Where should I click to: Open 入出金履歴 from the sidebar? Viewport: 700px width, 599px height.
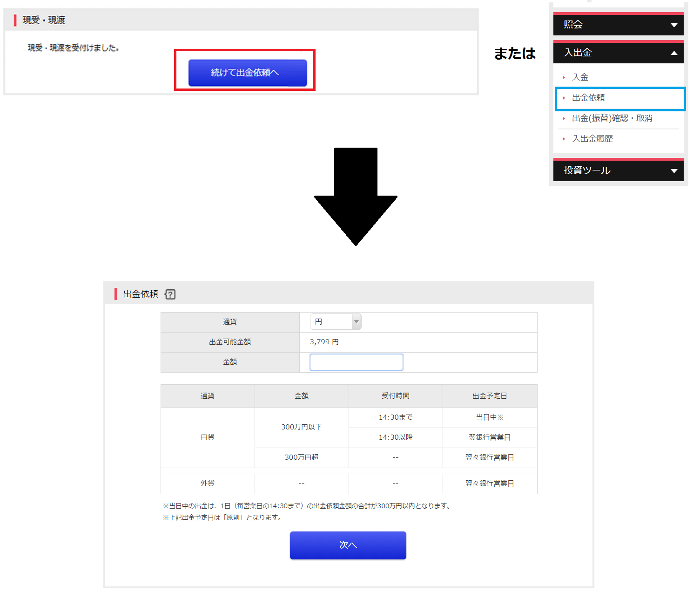tap(592, 139)
